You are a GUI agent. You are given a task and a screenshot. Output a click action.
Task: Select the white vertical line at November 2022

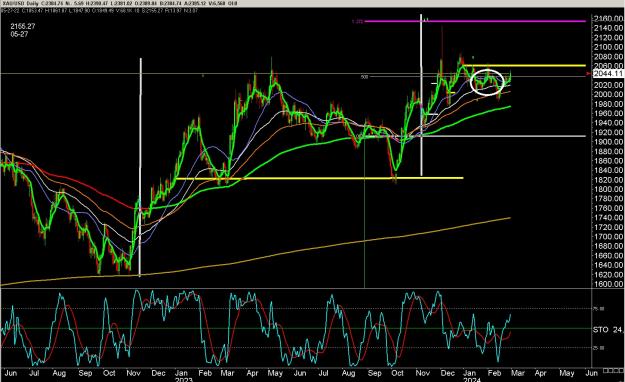[x=140, y=167]
